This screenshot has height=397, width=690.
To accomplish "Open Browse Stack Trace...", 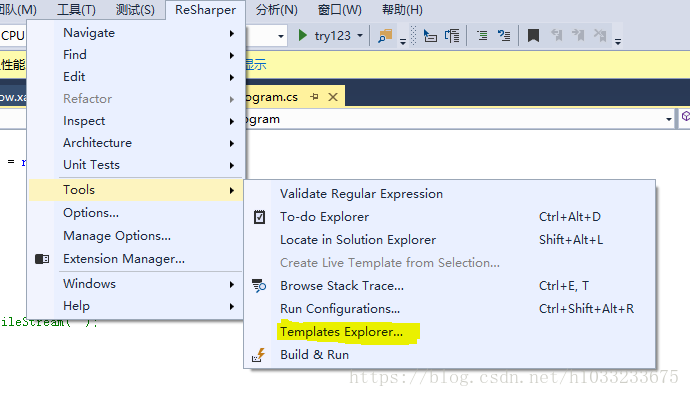I will 450,286.
